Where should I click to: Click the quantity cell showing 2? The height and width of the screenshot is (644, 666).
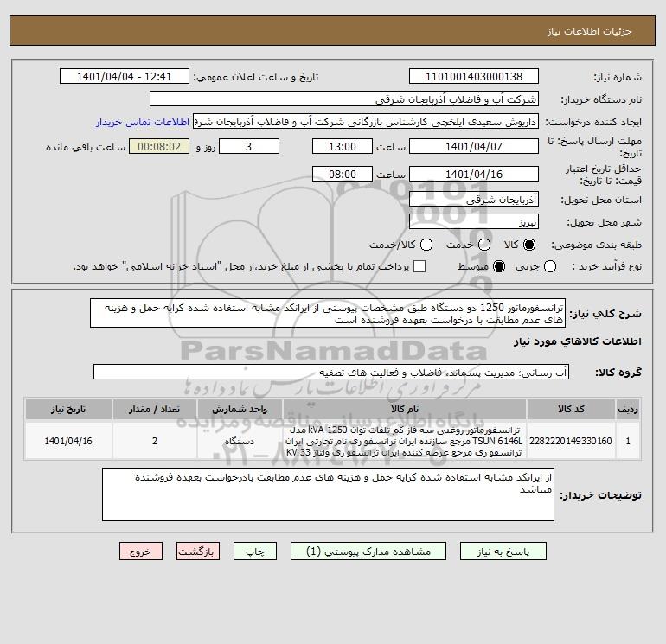(x=154, y=441)
